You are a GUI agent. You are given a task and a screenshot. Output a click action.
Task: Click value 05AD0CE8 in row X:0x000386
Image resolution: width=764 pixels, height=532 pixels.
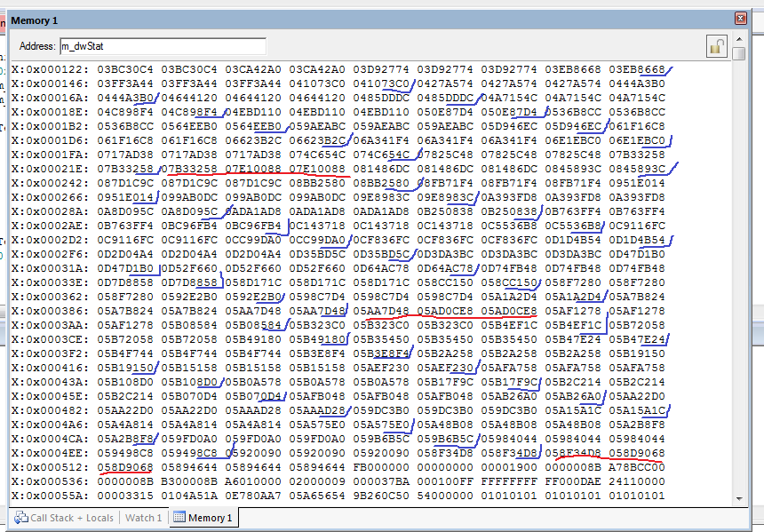point(445,311)
